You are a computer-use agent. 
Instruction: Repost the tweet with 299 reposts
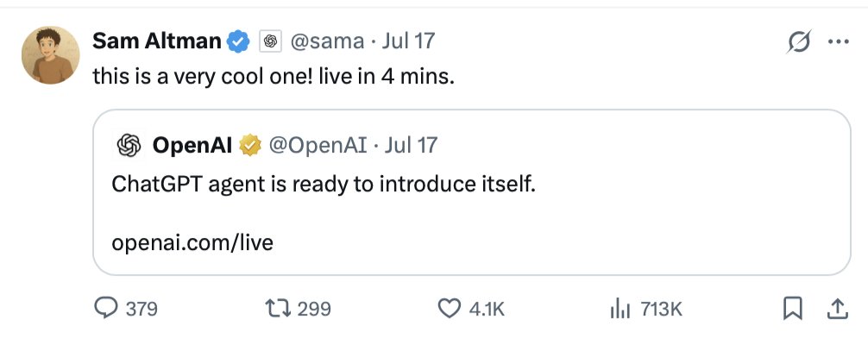click(x=276, y=308)
